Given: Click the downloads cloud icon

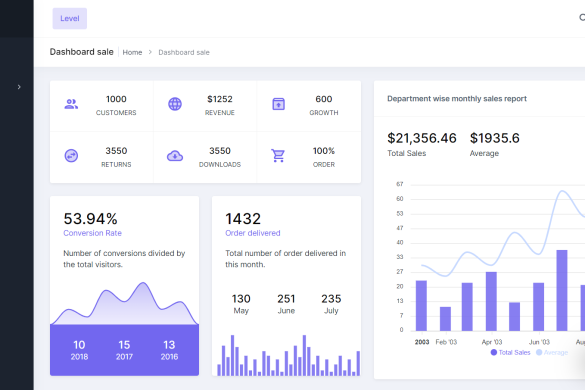Looking at the screenshot, I should 175,156.
